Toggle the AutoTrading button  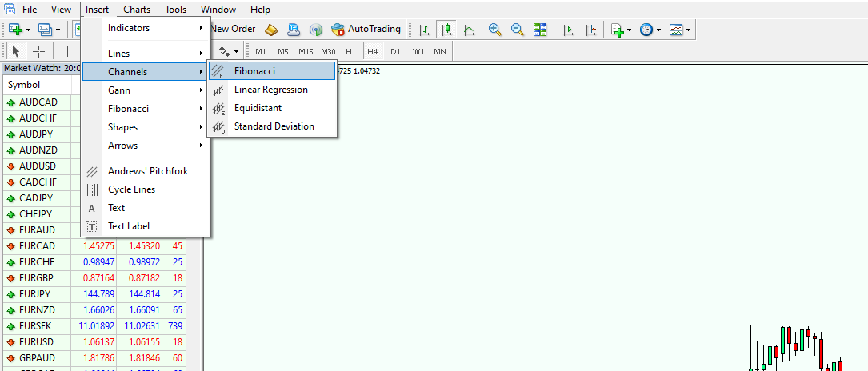point(365,29)
